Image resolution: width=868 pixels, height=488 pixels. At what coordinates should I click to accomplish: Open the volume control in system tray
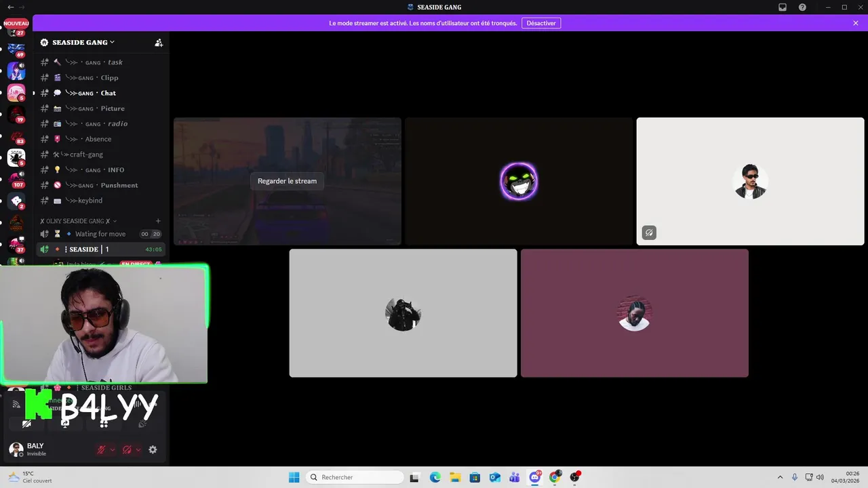click(820, 477)
